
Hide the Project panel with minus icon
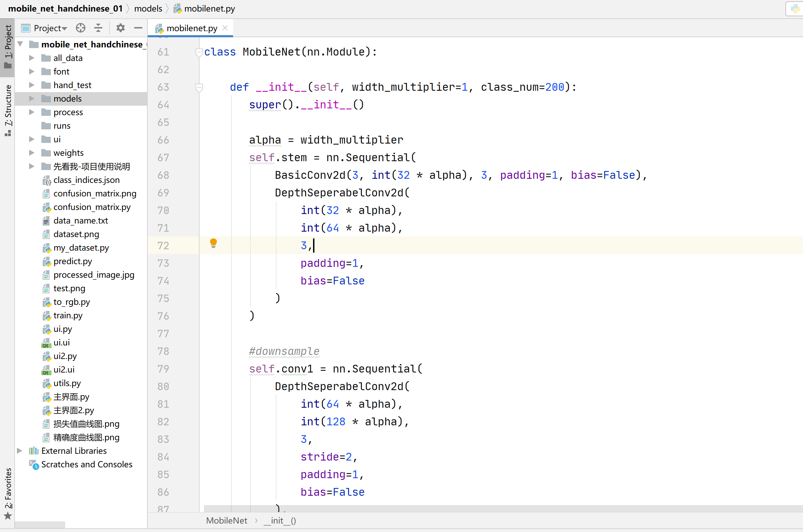(138, 28)
